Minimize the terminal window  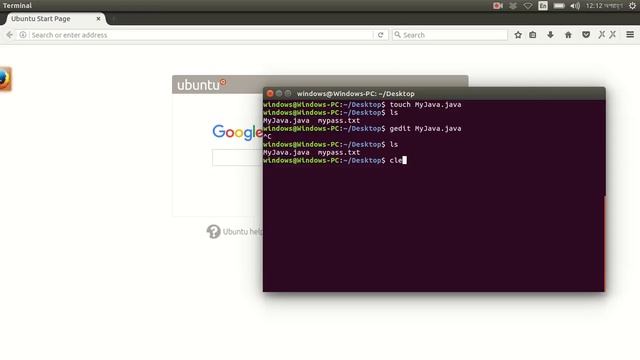pyautogui.click(x=279, y=93)
